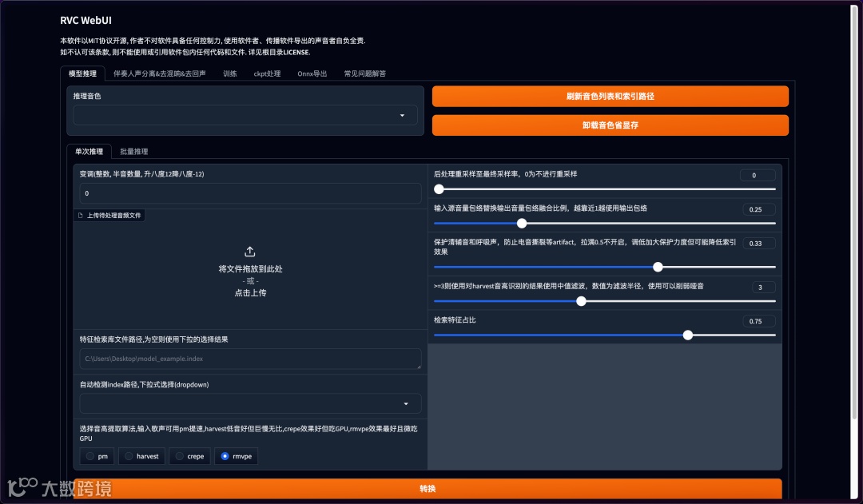Screen dimensions: 863x504
Task: Select the harvest pitch extraction option
Action: pos(141,456)
